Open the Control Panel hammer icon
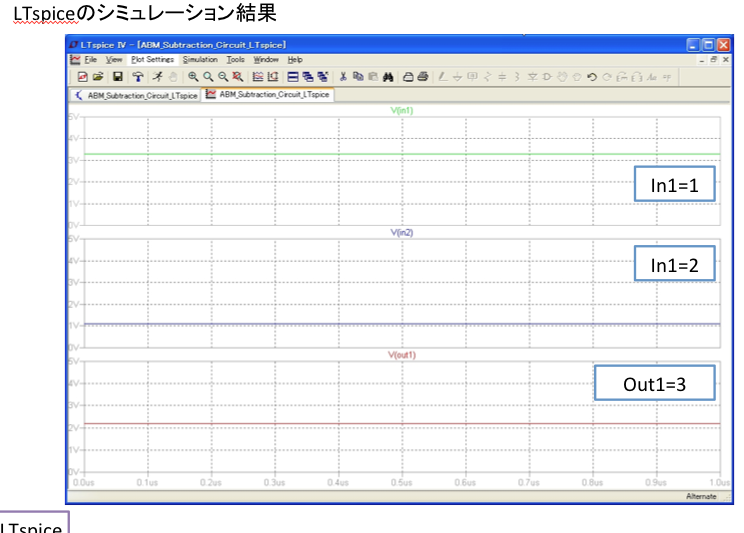Image resolution: width=744 pixels, height=533 pixels. coord(138,76)
